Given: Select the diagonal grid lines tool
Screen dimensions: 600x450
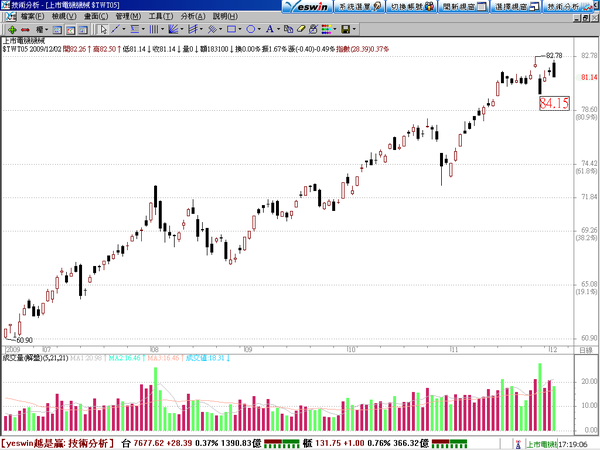Looking at the screenshot, I should point(212,29).
